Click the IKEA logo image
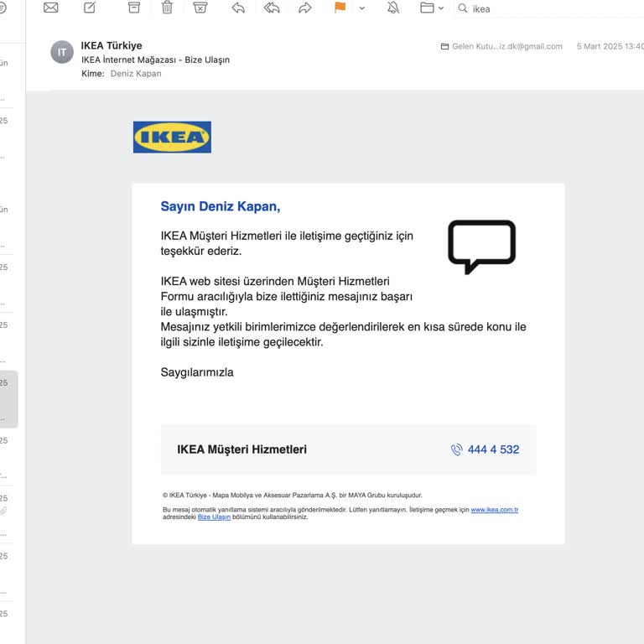The width and height of the screenshot is (644, 644). [x=172, y=137]
